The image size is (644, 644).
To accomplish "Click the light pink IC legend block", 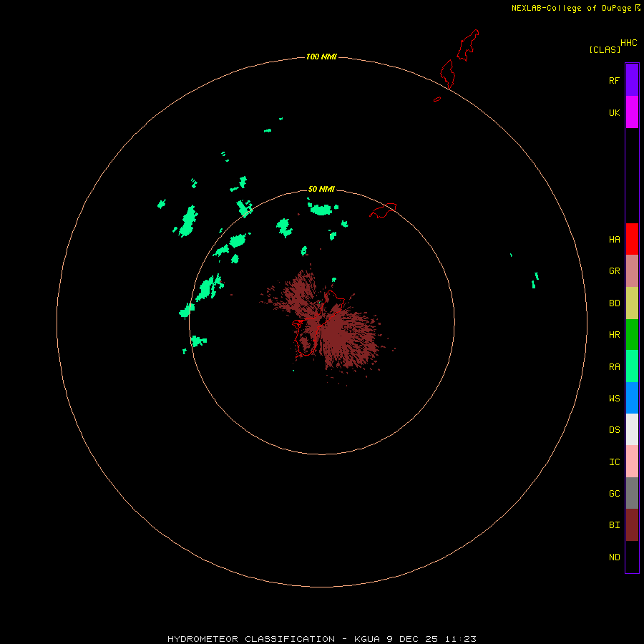I will click(632, 462).
